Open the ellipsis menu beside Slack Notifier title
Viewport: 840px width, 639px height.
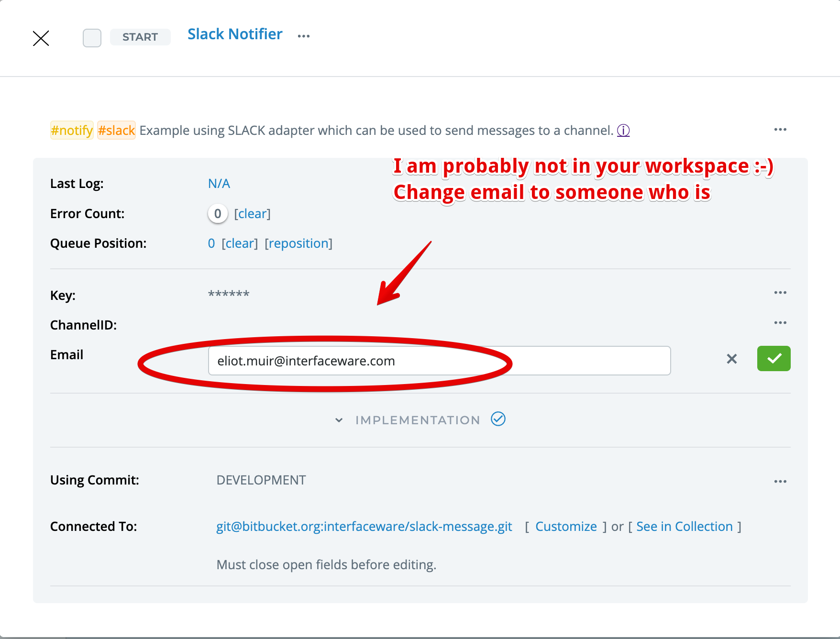[304, 36]
